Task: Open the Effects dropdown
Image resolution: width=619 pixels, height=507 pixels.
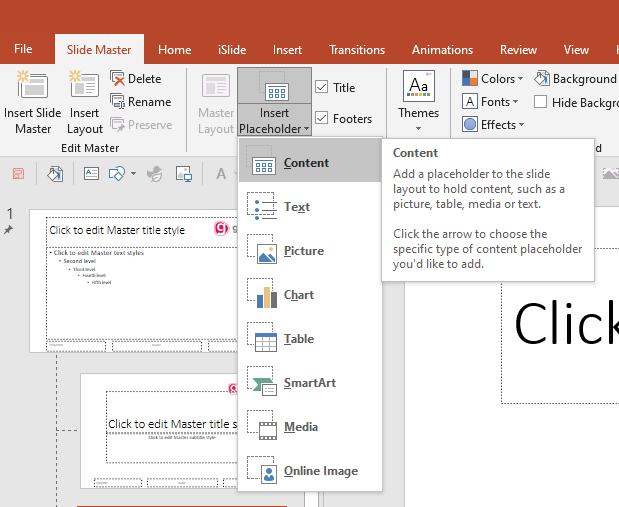Action: click(493, 124)
